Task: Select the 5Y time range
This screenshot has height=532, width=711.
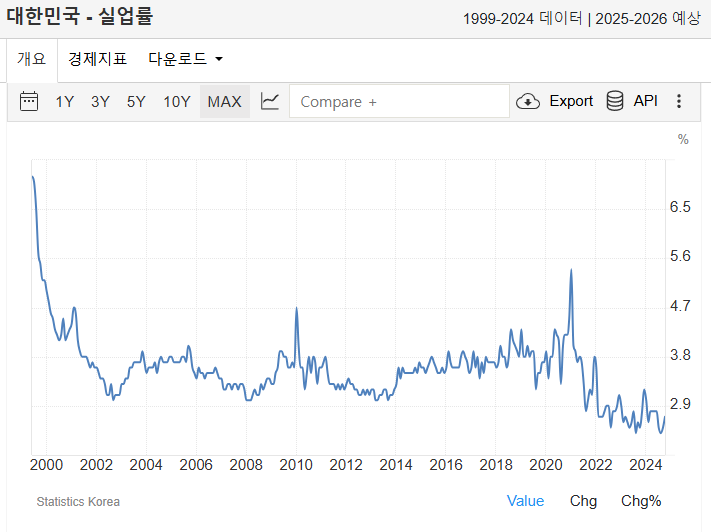Action: pos(136,101)
